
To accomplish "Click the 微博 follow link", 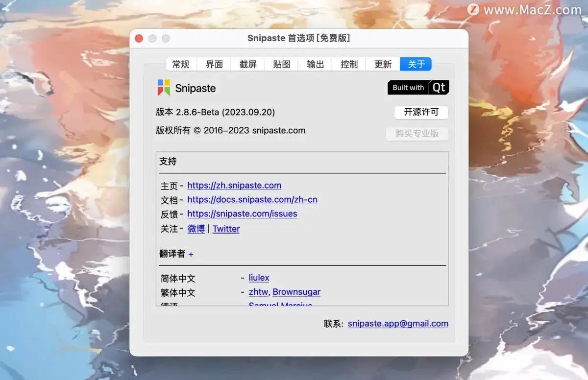I will [196, 229].
